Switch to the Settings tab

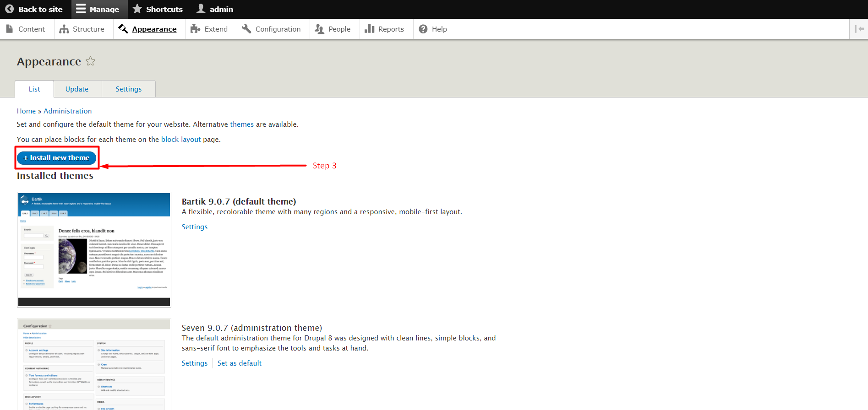[129, 89]
